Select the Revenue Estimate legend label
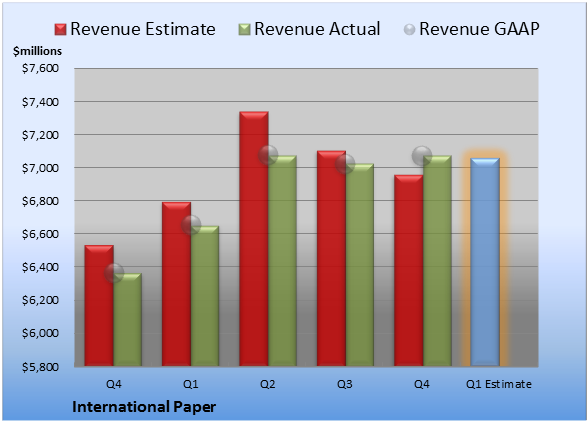588x422 pixels. pos(143,29)
